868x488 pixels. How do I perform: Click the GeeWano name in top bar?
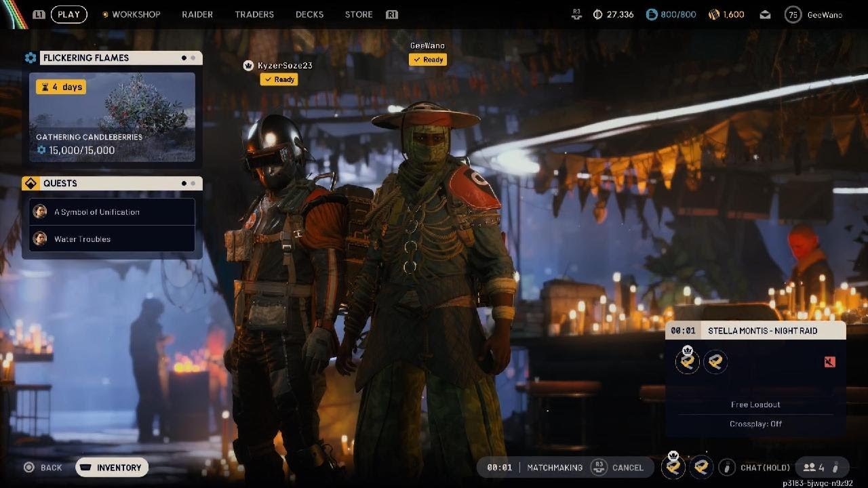[x=825, y=14]
